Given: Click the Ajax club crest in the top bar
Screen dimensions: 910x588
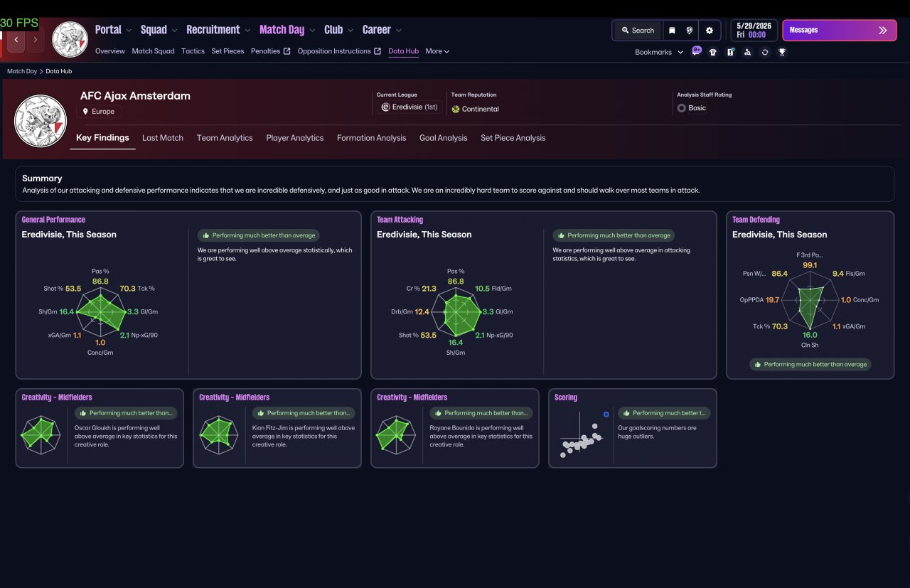Looking at the screenshot, I should (x=70, y=39).
